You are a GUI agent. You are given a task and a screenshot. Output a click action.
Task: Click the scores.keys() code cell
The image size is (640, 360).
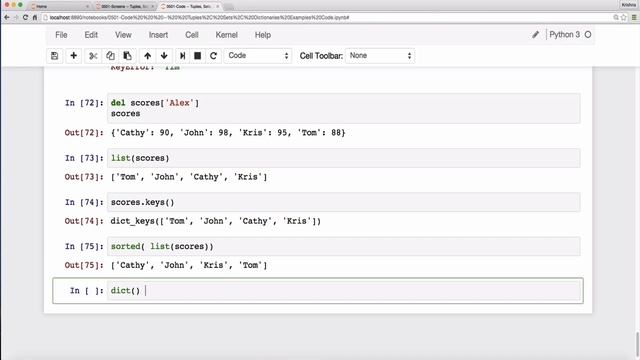coord(344,202)
